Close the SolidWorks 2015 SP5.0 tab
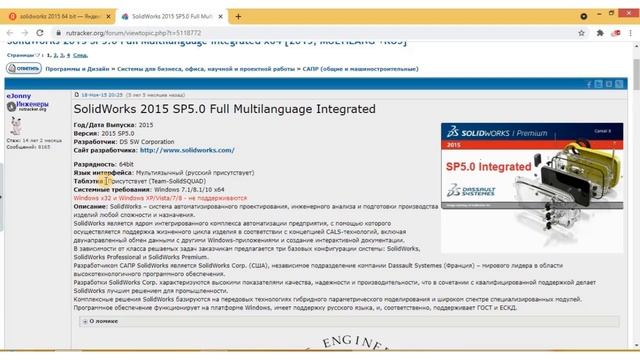The image size is (640, 360). [x=220, y=17]
